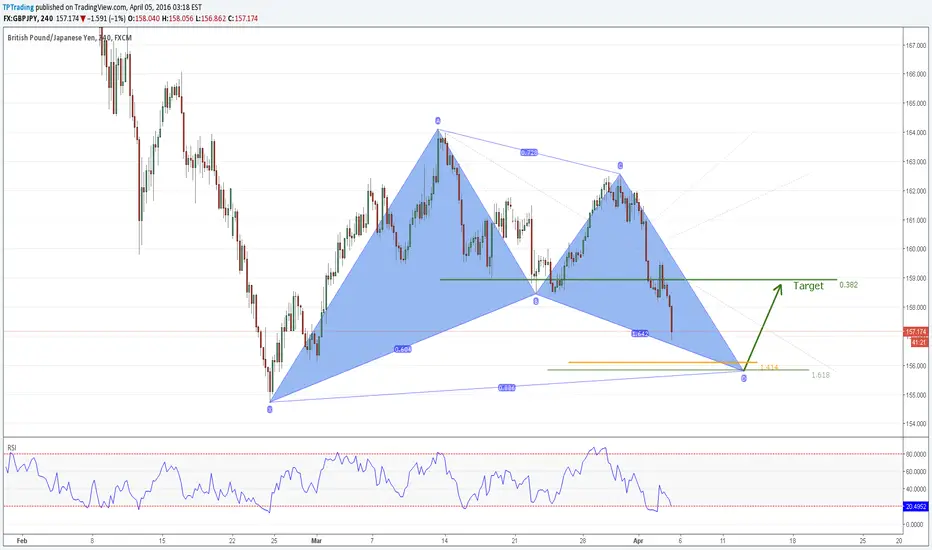The height and width of the screenshot is (550, 932).
Task: Select the RSI value tag 20.4952
Action: (x=916, y=507)
